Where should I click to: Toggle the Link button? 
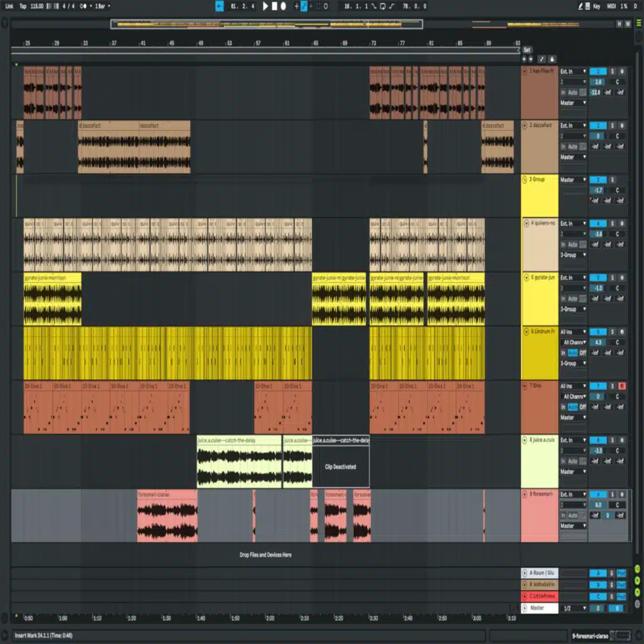(x=9, y=6)
